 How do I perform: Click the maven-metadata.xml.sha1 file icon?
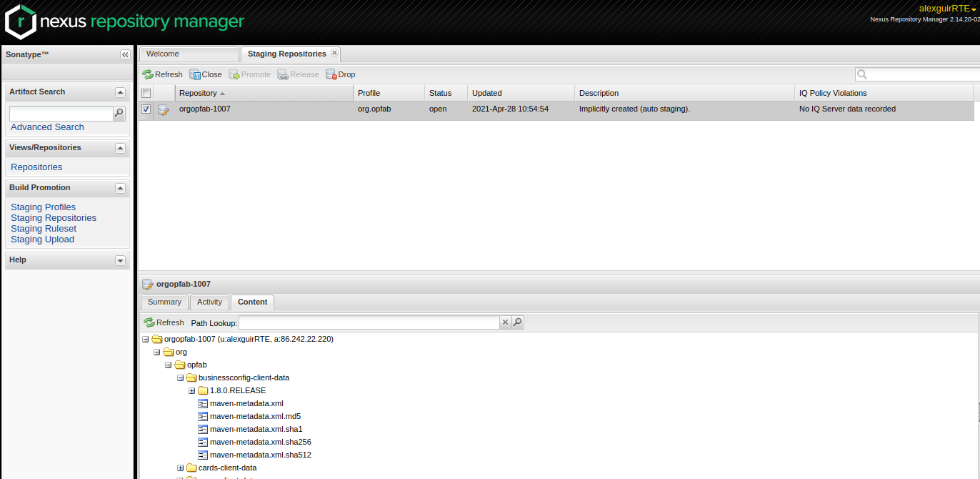coord(203,429)
